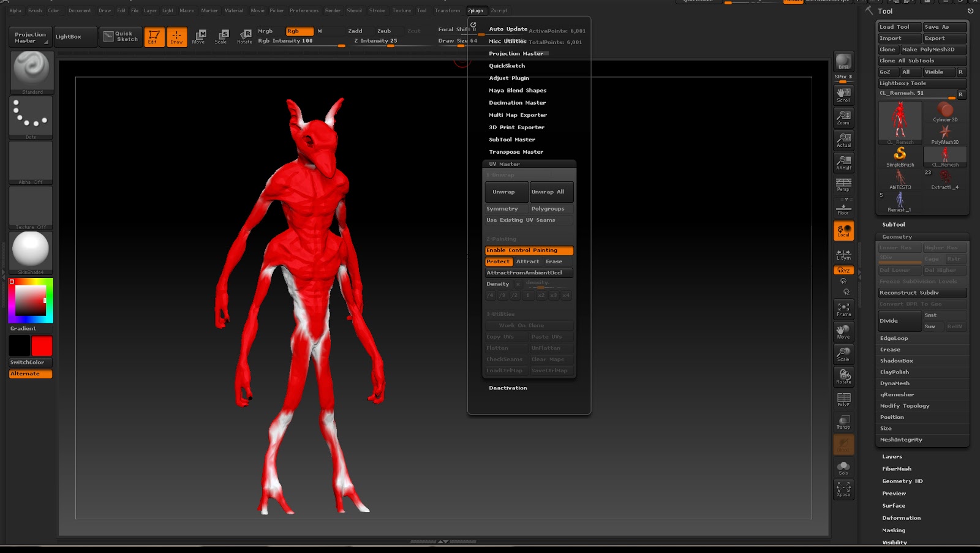Open the Document menu
Image resolution: width=980 pixels, height=553 pixels.
tap(80, 10)
